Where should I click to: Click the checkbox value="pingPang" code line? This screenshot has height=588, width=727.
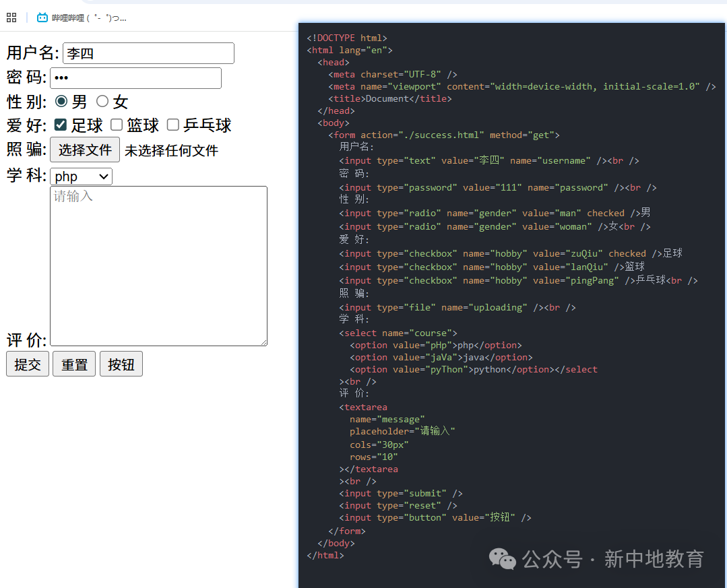tap(518, 280)
